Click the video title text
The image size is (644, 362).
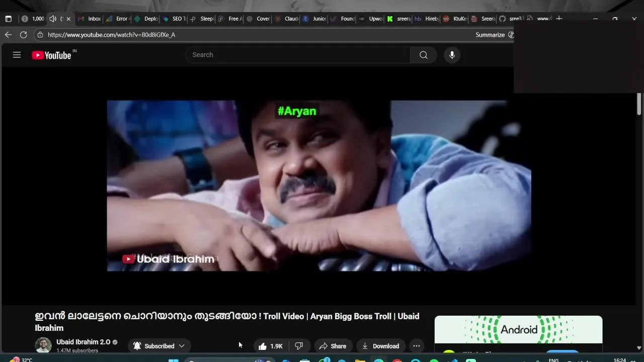pos(227,322)
